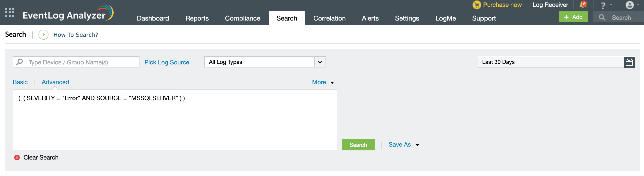The image size is (644, 176).
Task: Open the user profile avatar menu
Action: pyautogui.click(x=630, y=5)
